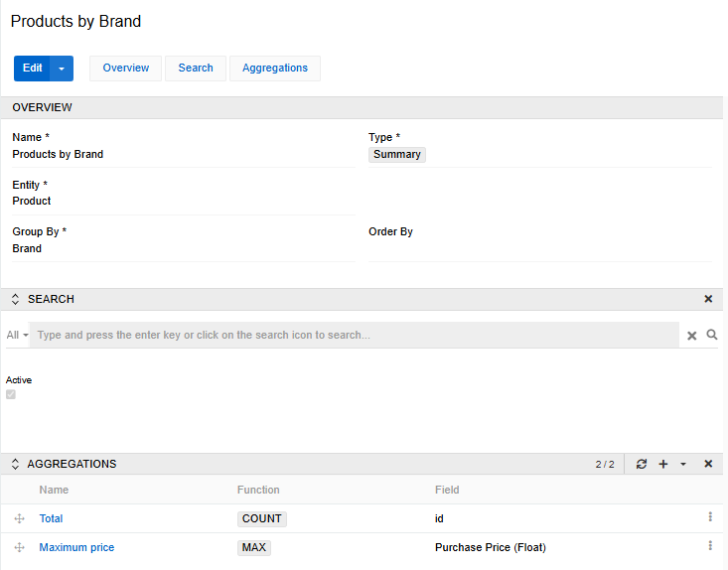This screenshot has width=728, height=570.
Task: Clear the search text with X icon
Action: (692, 336)
